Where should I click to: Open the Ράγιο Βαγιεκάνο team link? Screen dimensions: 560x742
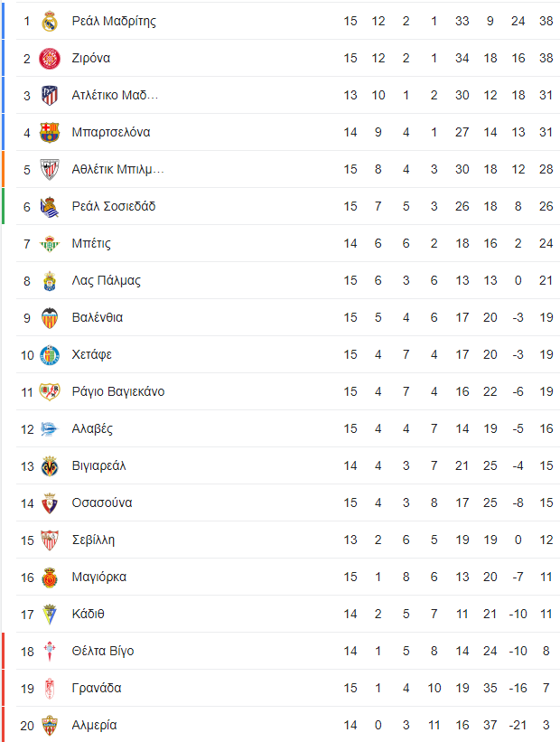(x=118, y=392)
